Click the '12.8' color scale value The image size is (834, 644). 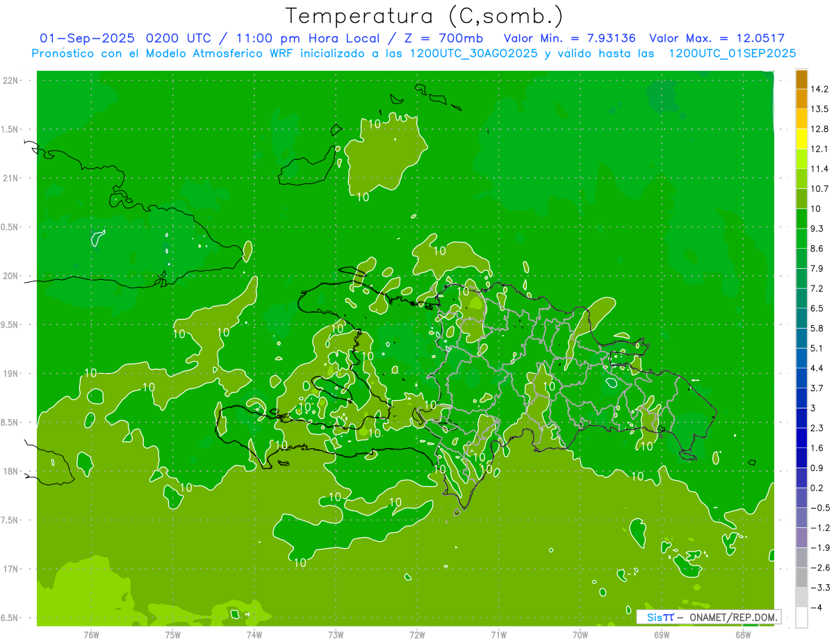[820, 129]
